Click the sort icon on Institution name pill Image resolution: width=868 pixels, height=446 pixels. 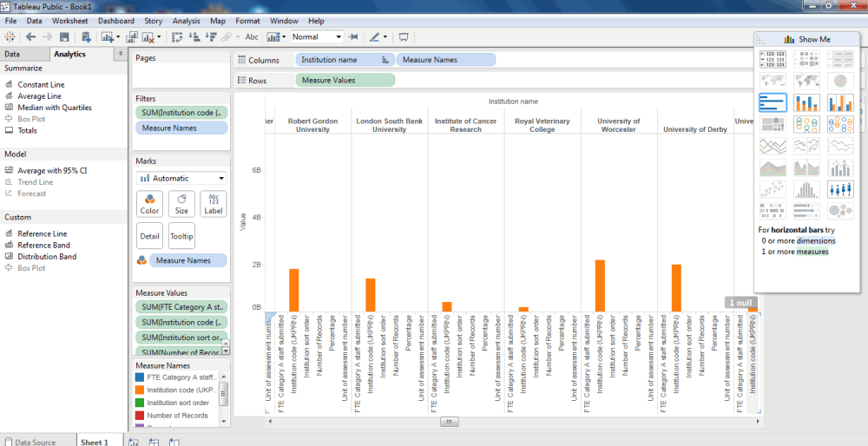click(x=385, y=60)
